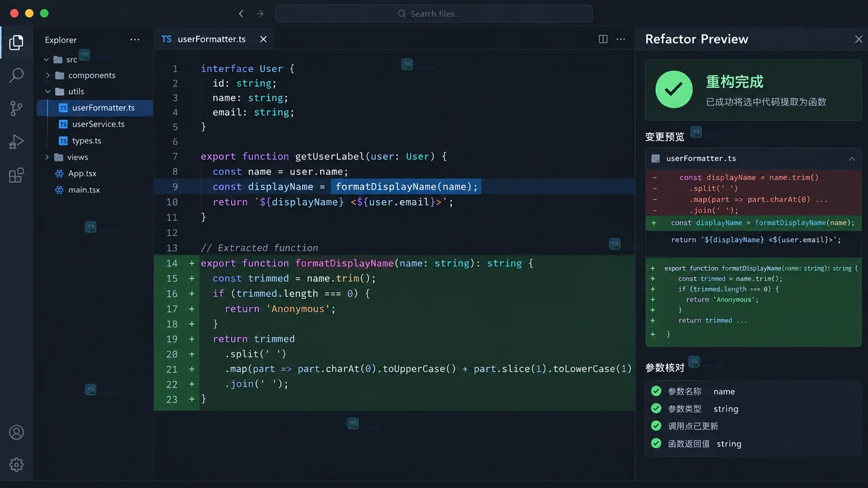868x488 pixels.
Task: Click the TS icon of types.ts
Action: point(63,141)
